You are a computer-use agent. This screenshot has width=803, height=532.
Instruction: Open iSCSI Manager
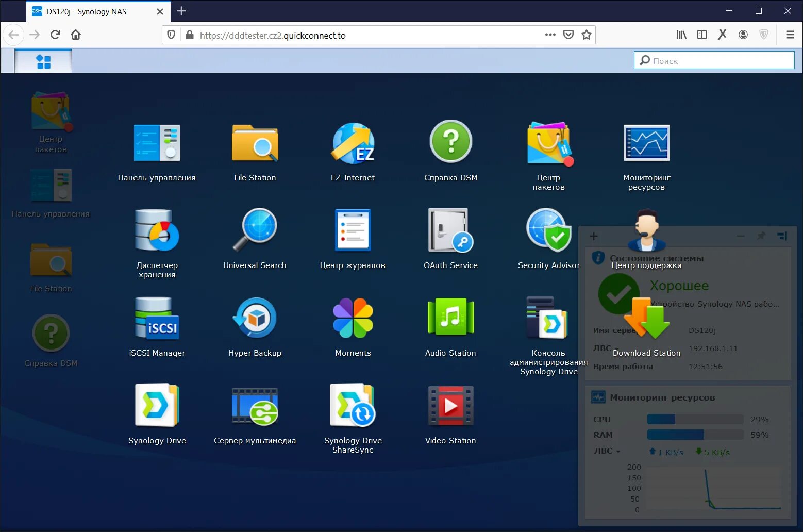point(157,318)
